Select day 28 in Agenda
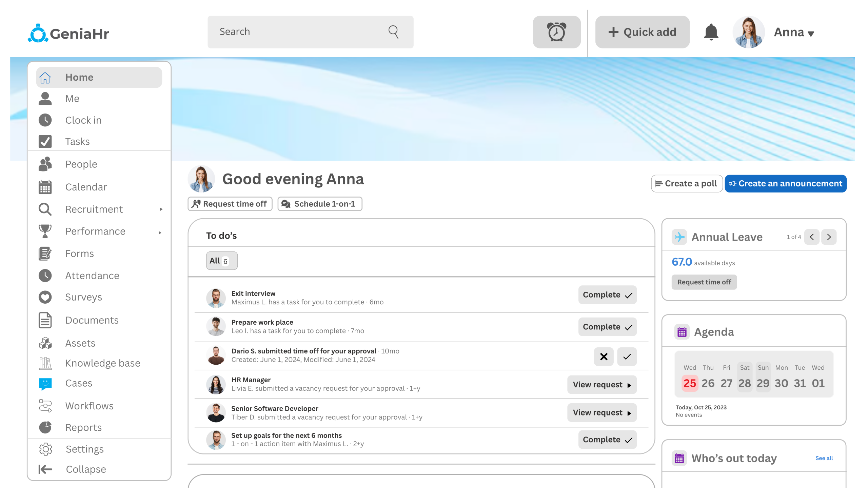Screen dimensions: 868x488 coord(745,383)
